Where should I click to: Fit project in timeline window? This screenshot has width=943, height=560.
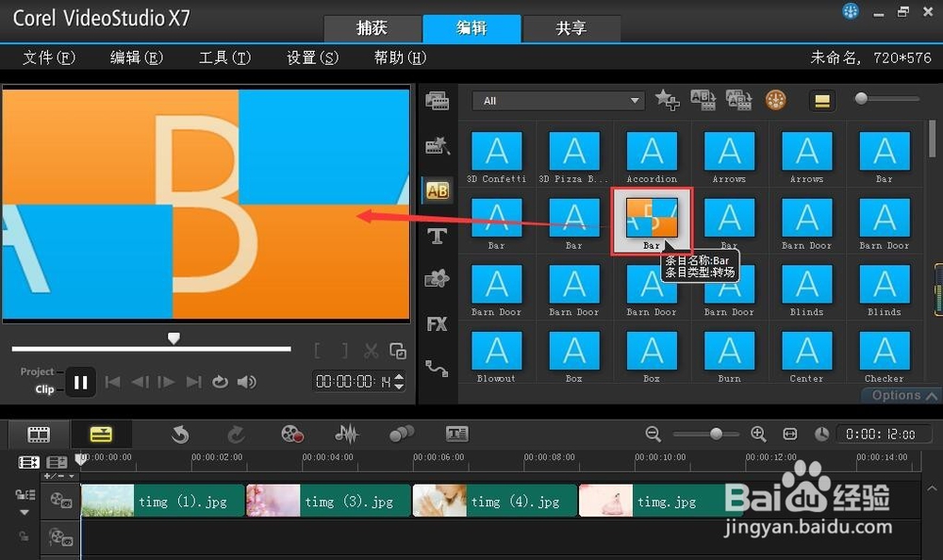pos(790,434)
